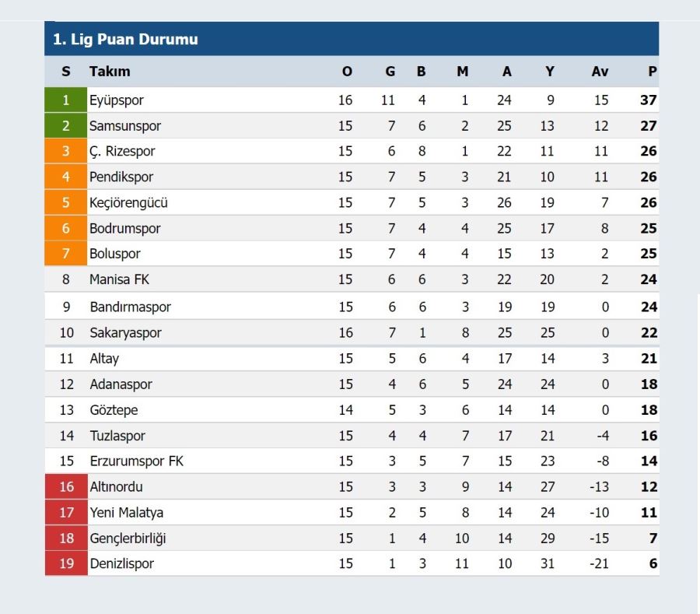The image size is (700, 614).
Task: Click the Bodrumspor team name
Action: coord(125,229)
